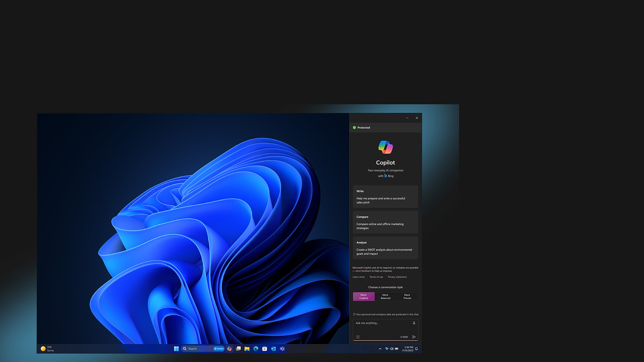The width and height of the screenshot is (644, 362).
Task: Click the new topic icon in Copilot input
Action: (x=358, y=337)
